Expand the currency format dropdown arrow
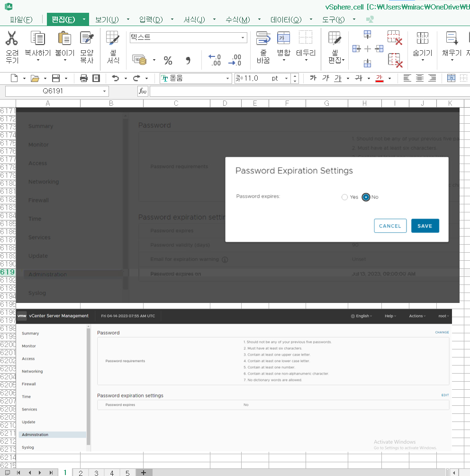470x476 pixels. pyautogui.click(x=154, y=60)
